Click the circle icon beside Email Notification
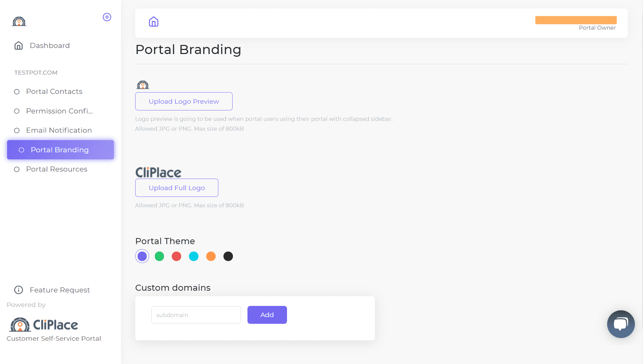The width and height of the screenshot is (643, 364). pos(17,130)
